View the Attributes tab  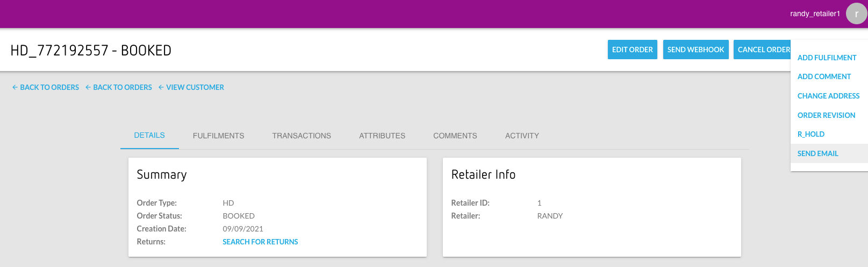click(382, 136)
